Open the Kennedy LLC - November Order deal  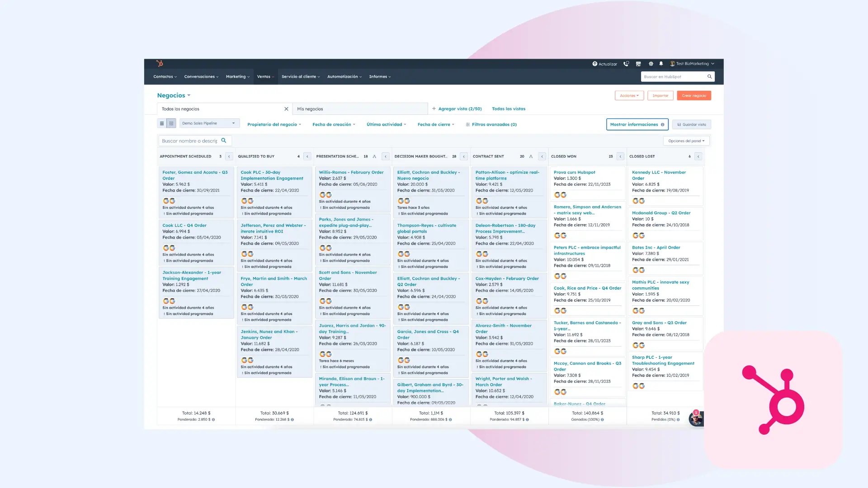pos(659,175)
